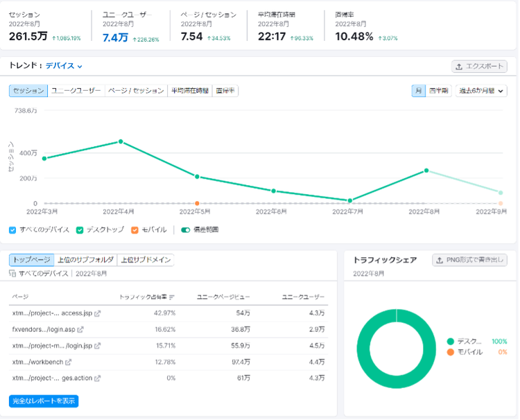The image size is (520, 420).
Task: Click the 2022年8月 data point on chart
Action: (426, 170)
